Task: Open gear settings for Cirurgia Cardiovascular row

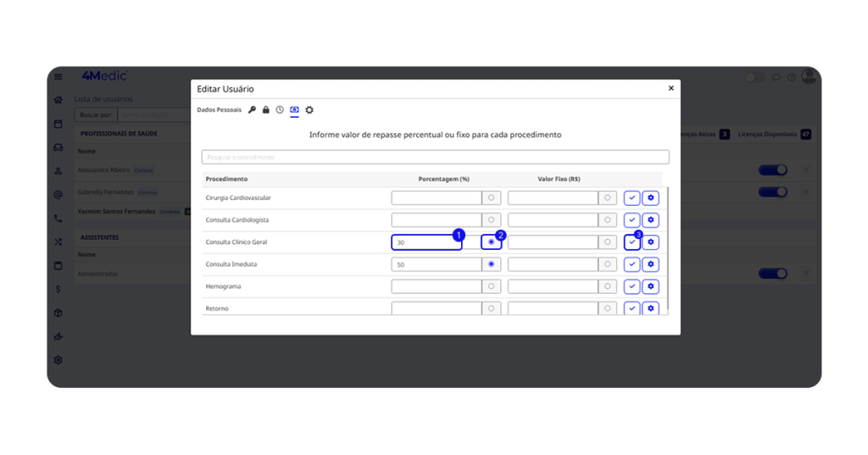Action: coord(650,198)
